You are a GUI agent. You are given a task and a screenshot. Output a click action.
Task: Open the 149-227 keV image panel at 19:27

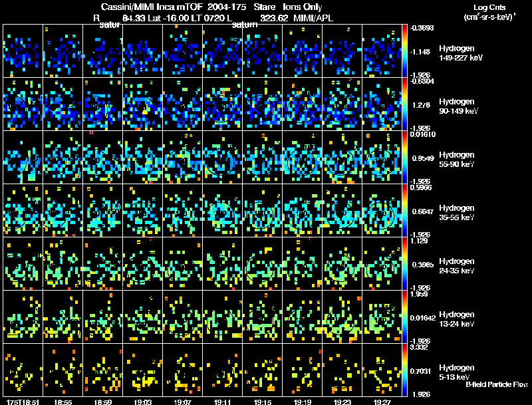[x=382, y=51]
